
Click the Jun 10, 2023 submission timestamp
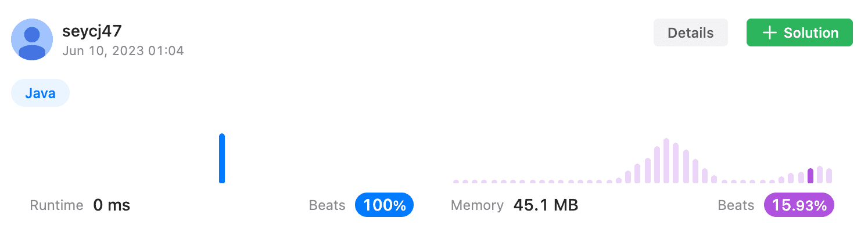[x=123, y=51]
